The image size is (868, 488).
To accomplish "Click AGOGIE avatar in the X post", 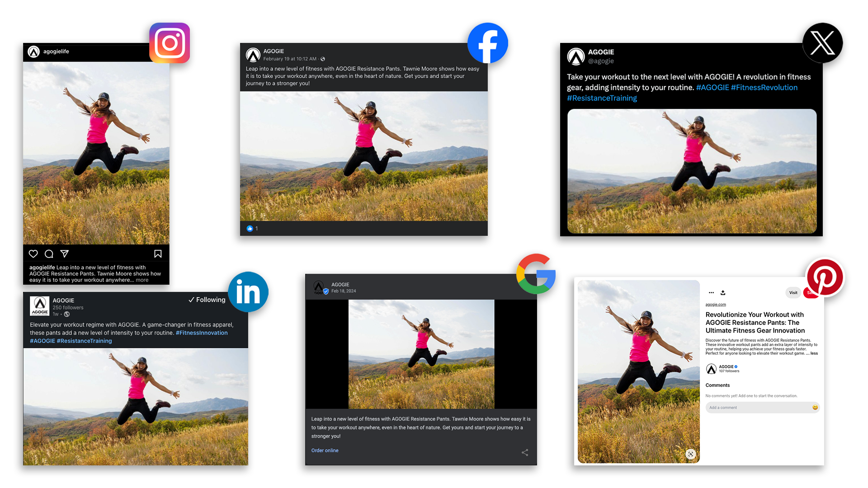I will [576, 56].
